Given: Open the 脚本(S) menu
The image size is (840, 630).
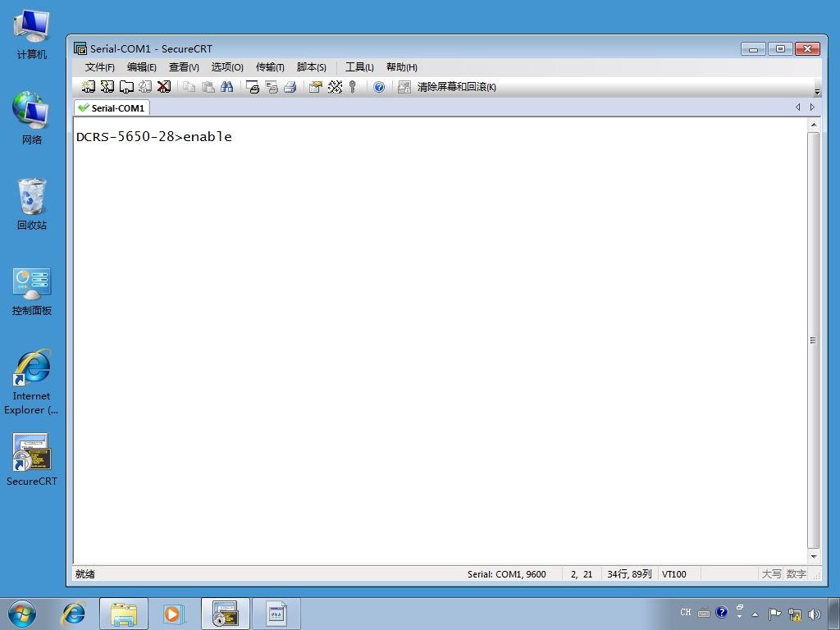Looking at the screenshot, I should pos(311,67).
